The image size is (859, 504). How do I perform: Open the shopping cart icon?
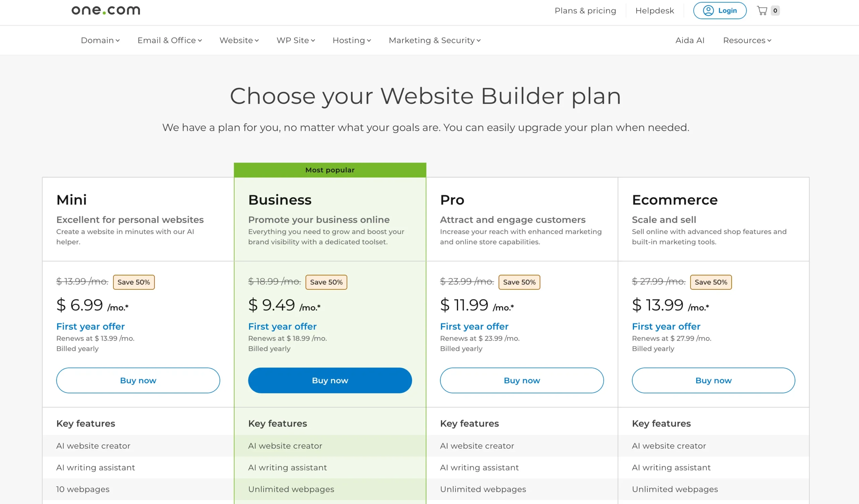[762, 10]
